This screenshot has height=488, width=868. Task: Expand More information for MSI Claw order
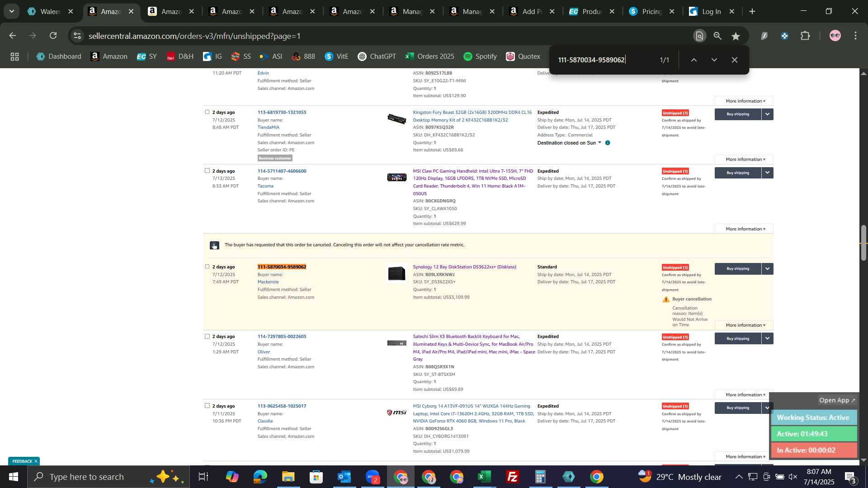click(x=744, y=229)
